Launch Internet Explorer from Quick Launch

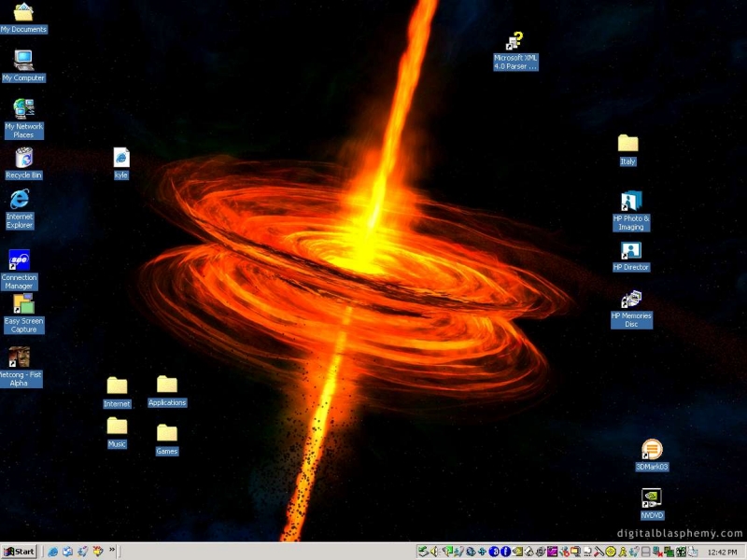(x=53, y=552)
